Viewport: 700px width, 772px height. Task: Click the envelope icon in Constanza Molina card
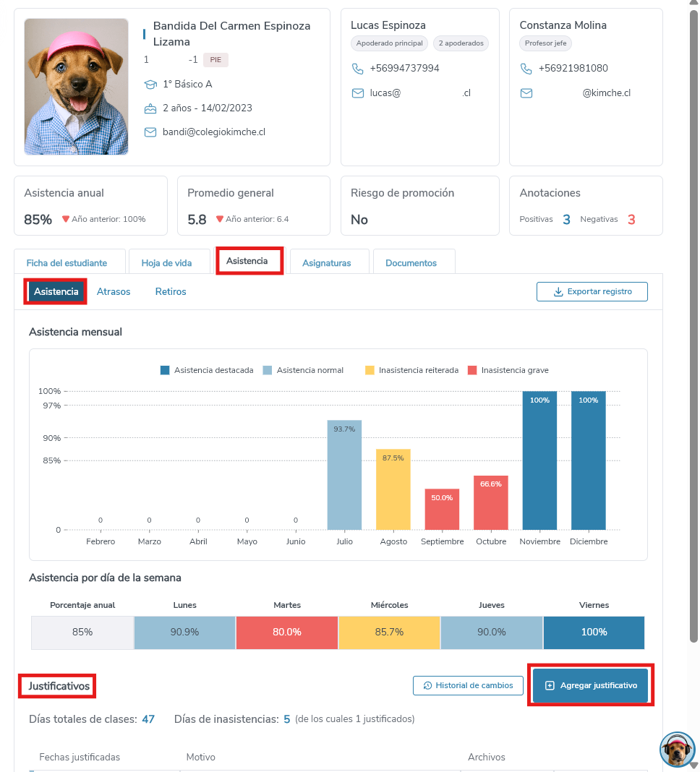pos(526,93)
